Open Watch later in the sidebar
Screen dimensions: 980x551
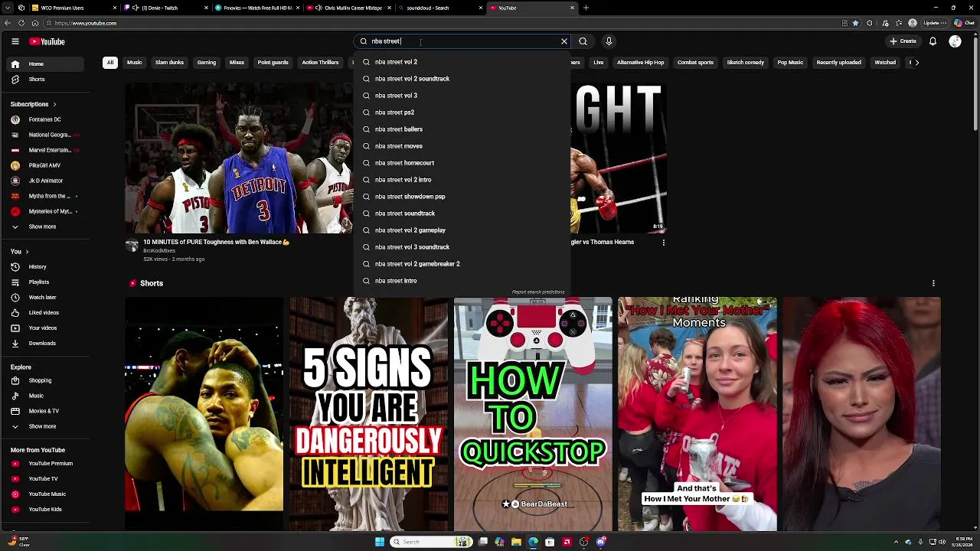(45, 298)
